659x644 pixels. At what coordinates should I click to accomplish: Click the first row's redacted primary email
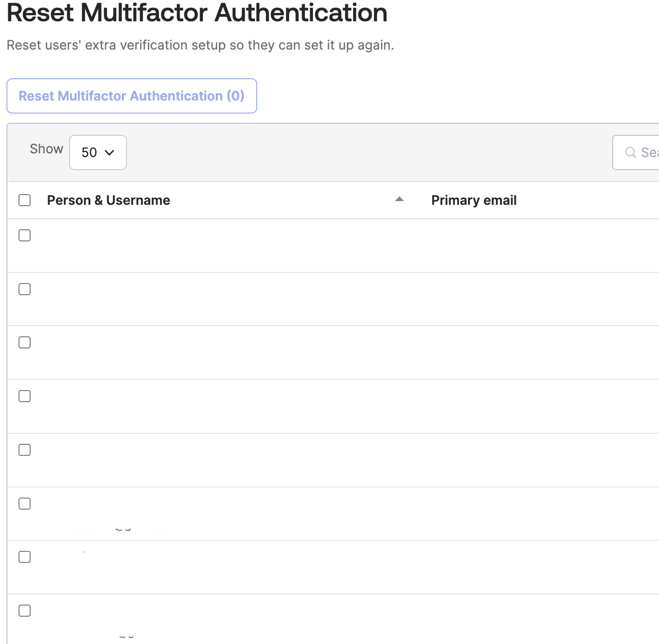[x=500, y=236]
